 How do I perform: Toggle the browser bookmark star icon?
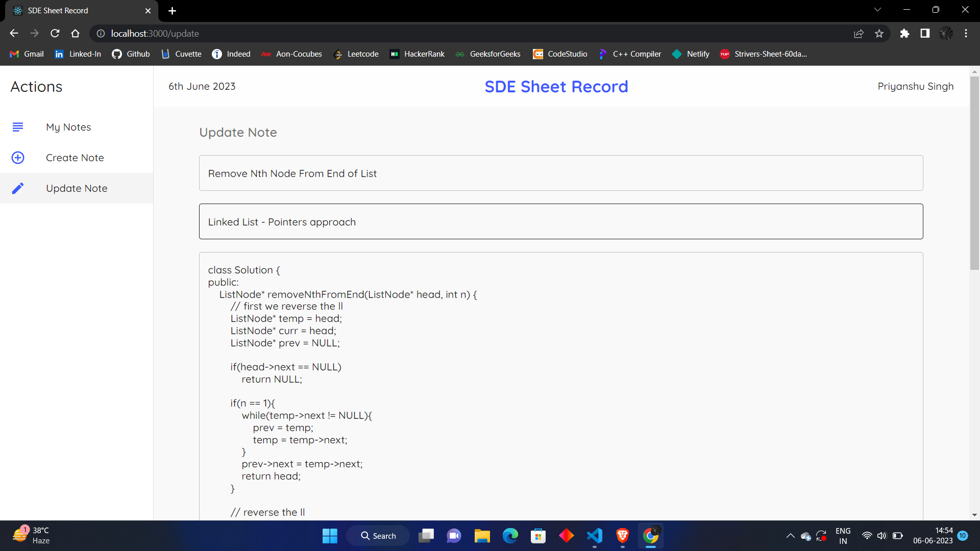point(880,34)
